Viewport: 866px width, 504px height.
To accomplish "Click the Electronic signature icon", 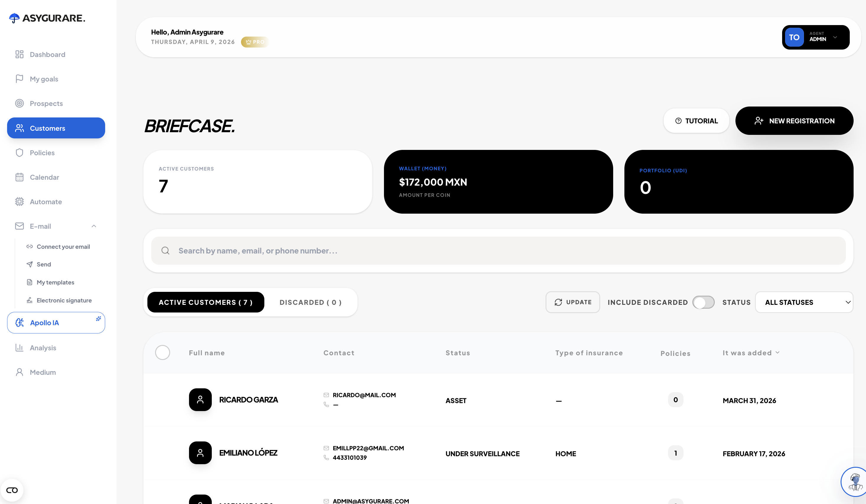I will tap(30, 300).
